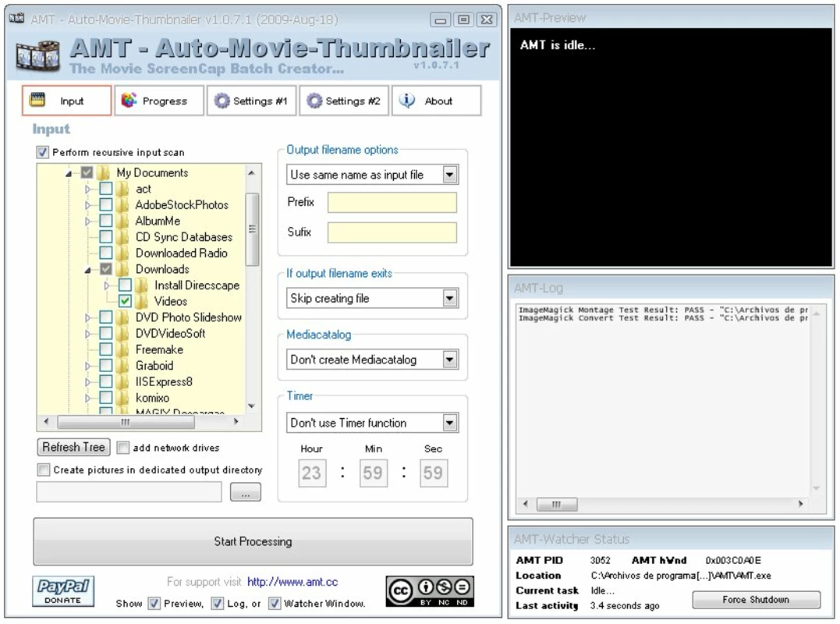Screen dimensions: 840x624
Task: Expand the Install Direcscape folder node
Action: [107, 285]
